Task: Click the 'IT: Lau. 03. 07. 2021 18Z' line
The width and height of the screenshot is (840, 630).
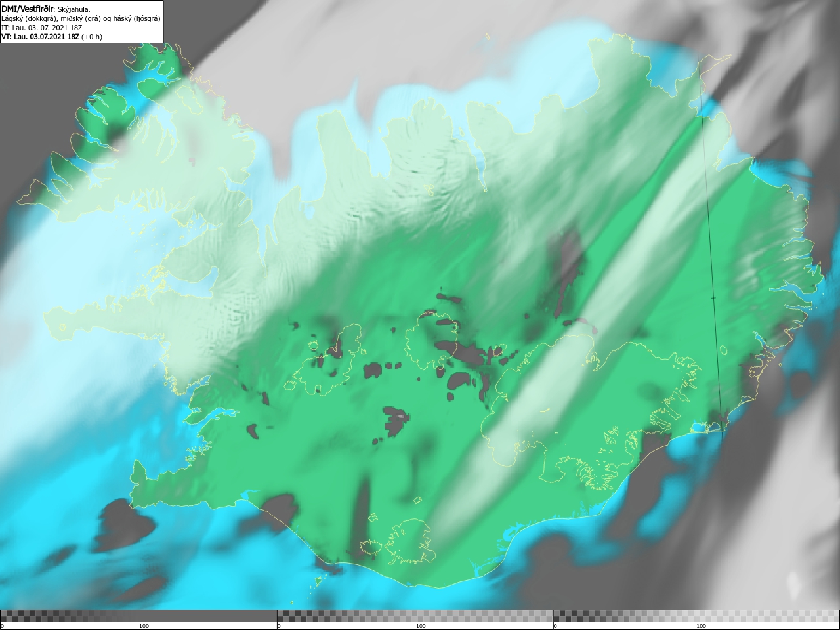Action: coord(41,28)
